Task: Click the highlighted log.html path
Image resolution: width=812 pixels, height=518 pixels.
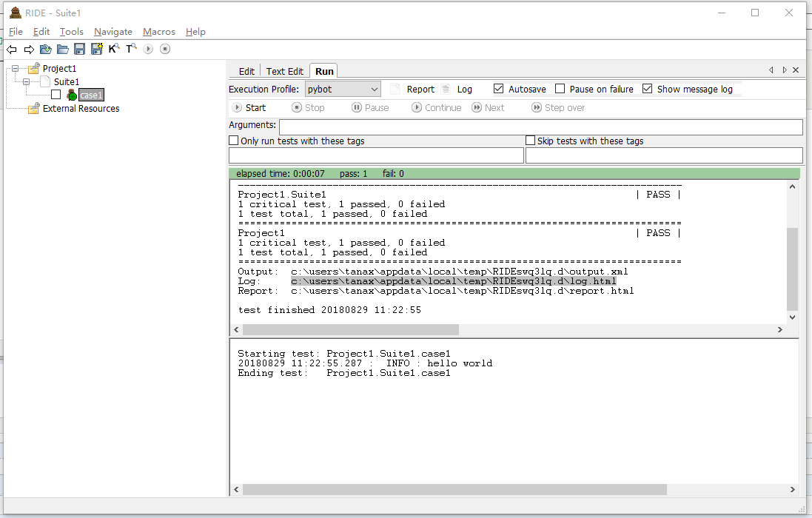Action: point(454,281)
